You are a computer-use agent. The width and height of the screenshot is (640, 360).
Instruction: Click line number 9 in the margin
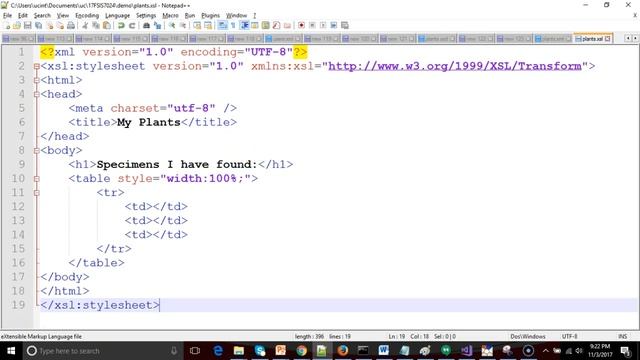pyautogui.click(x=21, y=164)
